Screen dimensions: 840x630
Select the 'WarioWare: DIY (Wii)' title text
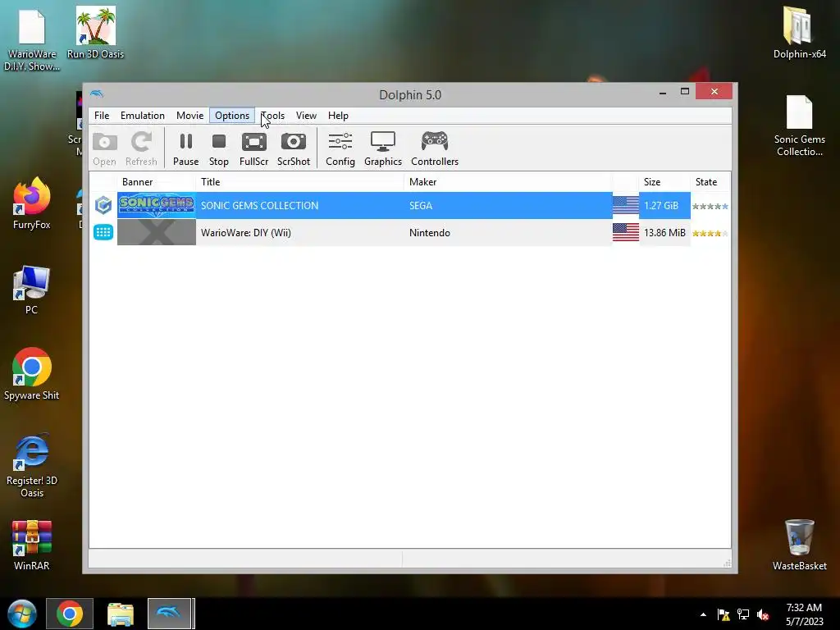click(246, 232)
